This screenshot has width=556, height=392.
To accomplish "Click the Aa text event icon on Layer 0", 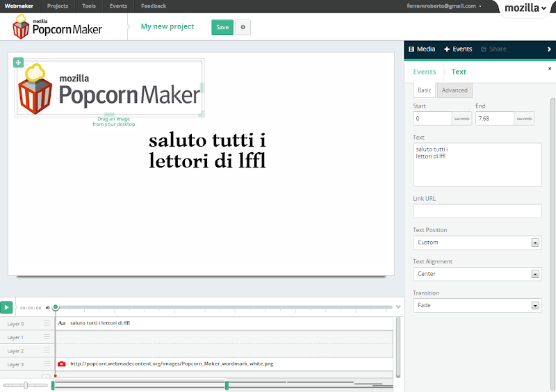I will [x=62, y=322].
